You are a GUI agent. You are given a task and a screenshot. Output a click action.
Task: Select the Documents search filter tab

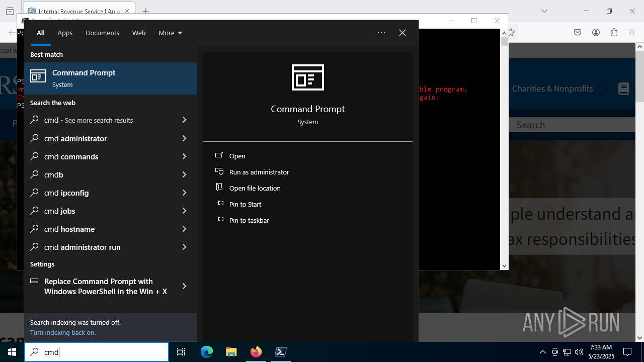click(102, 33)
